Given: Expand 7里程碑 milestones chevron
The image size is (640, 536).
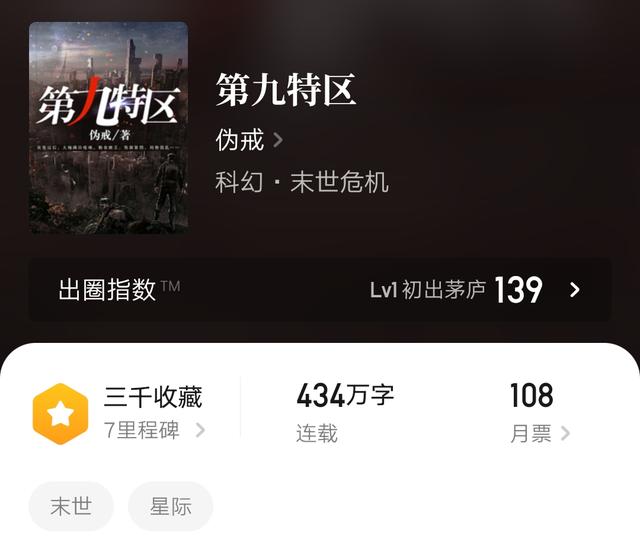Looking at the screenshot, I should pyautogui.click(x=200, y=430).
